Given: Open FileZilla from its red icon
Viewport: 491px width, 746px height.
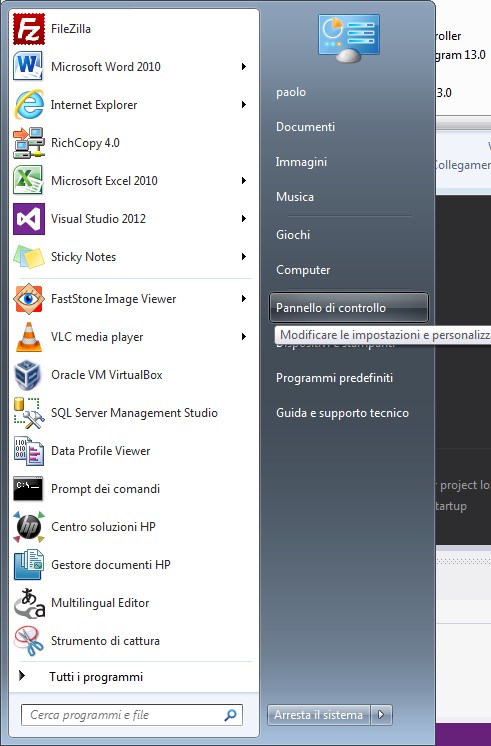Looking at the screenshot, I should 29,29.
